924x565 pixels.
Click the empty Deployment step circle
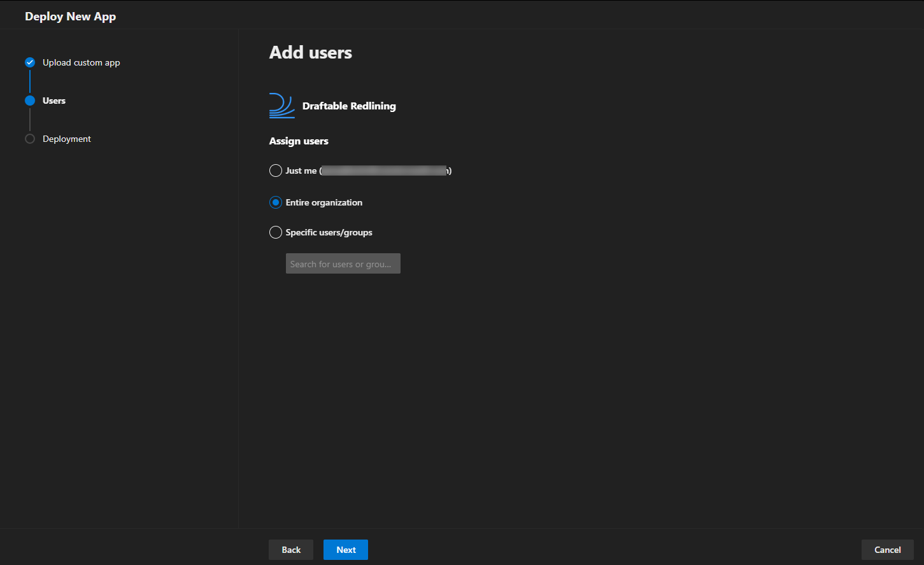click(x=30, y=139)
